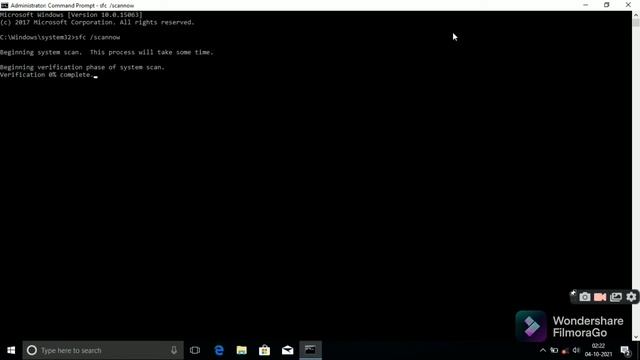Open the Action Center notifications

[625, 351]
